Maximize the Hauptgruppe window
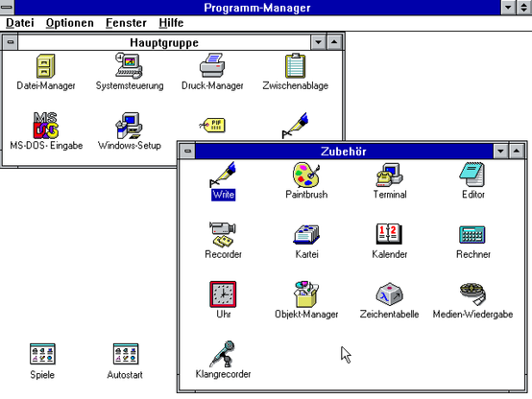 (334, 42)
